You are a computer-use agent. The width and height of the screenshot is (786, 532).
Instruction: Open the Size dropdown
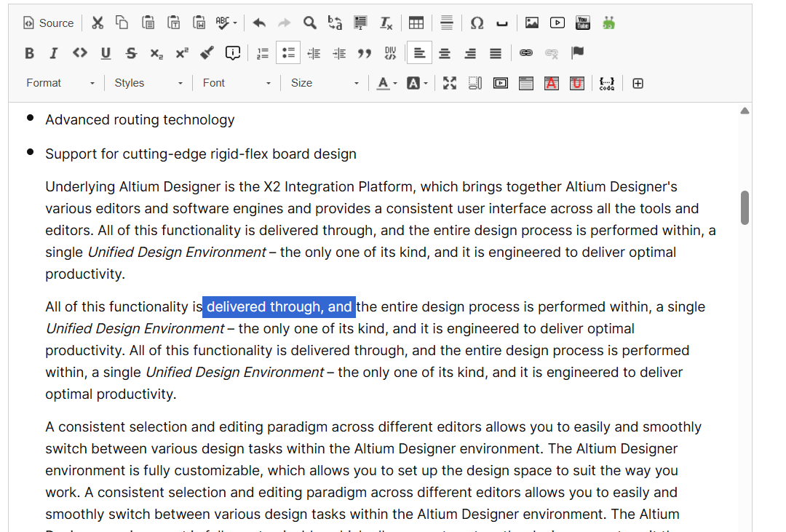(x=325, y=83)
